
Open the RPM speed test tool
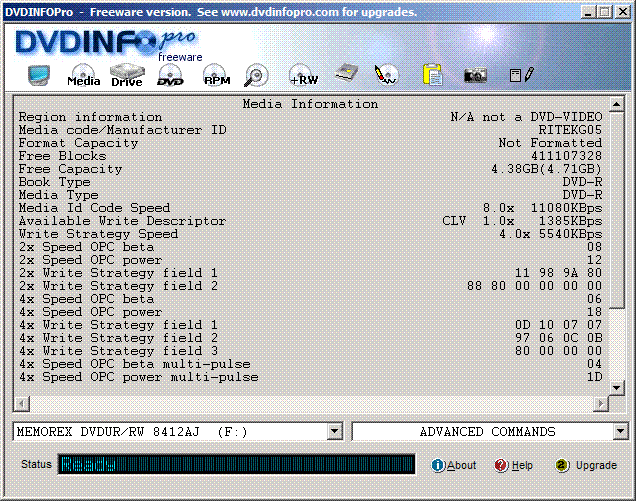[x=217, y=75]
